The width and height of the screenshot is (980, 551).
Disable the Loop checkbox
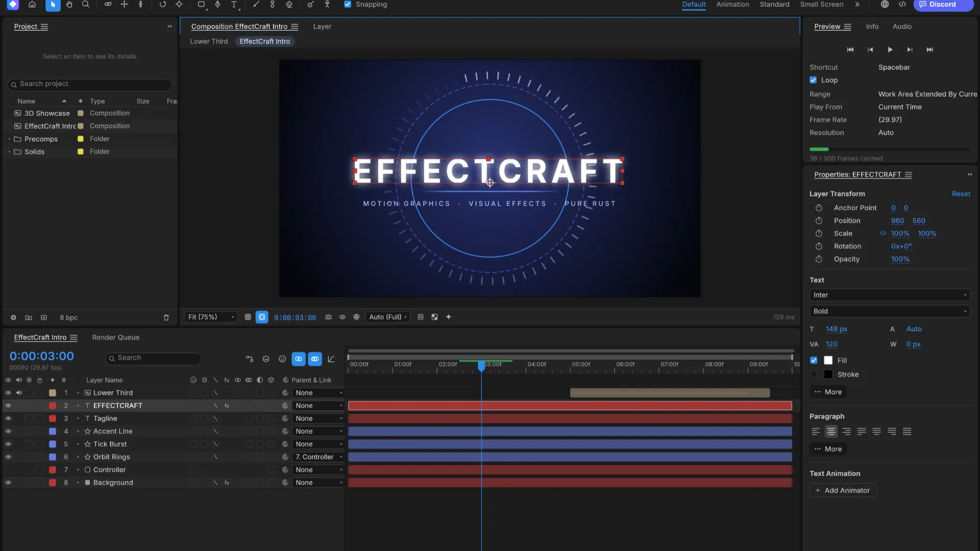[x=813, y=80]
